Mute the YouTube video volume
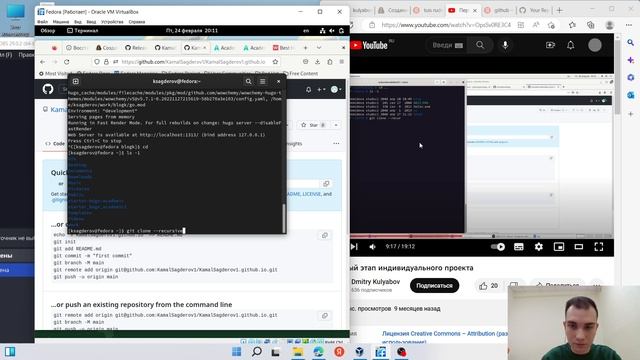This screenshot has height=360, width=640. tap(373, 247)
